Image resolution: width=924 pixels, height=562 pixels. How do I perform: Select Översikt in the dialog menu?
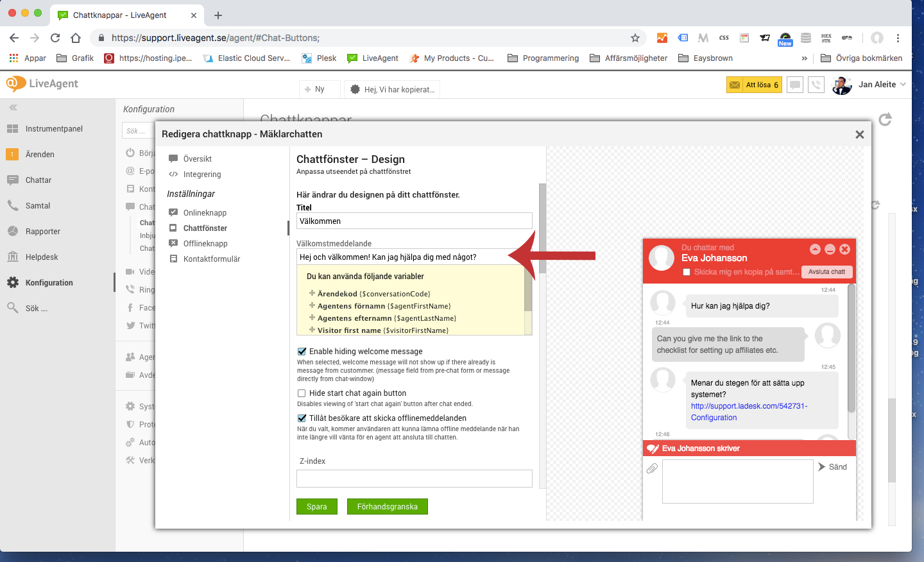coord(197,159)
